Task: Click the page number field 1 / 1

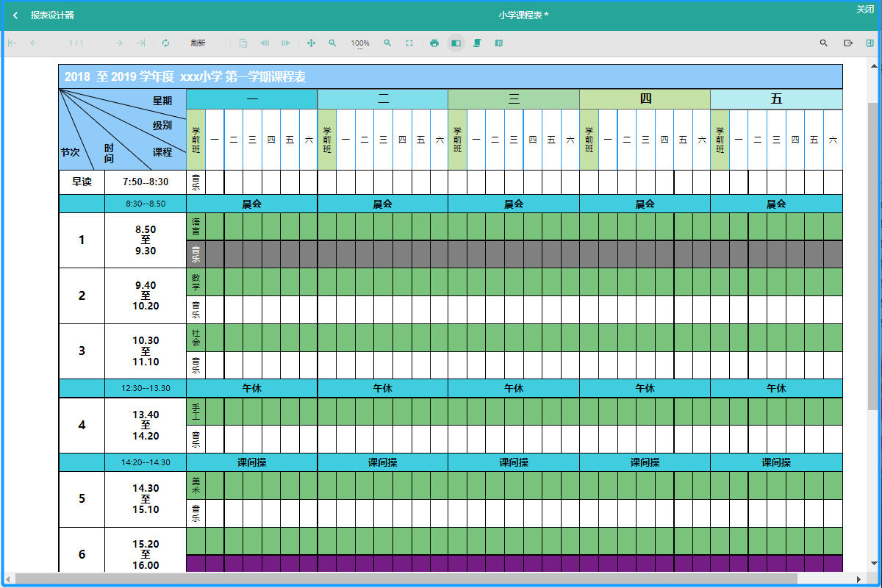Action: 76,43
